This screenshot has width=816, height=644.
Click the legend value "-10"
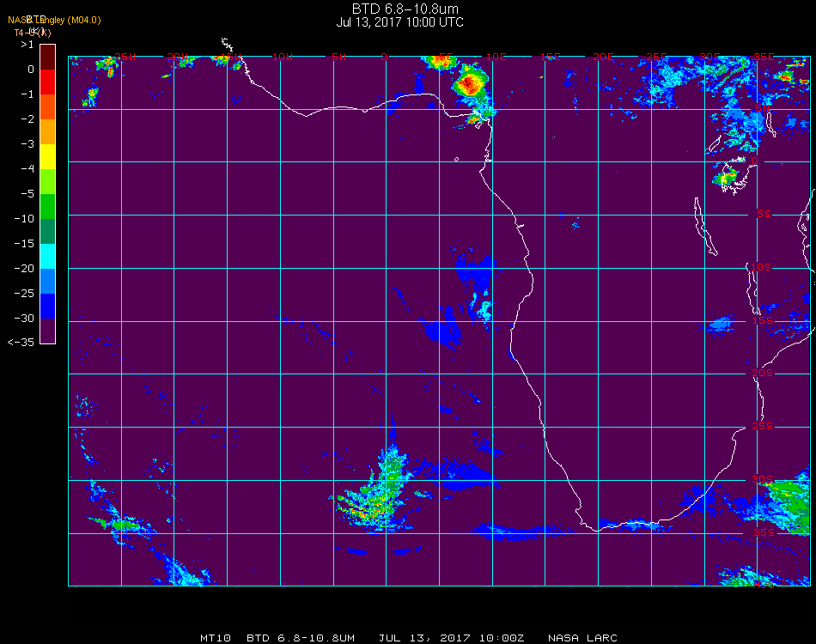[x=24, y=219]
